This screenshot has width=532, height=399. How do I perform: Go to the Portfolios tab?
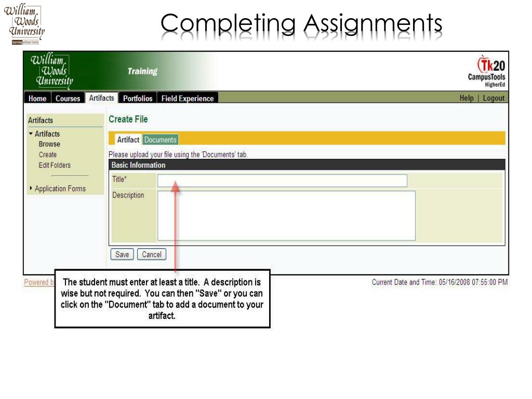coord(137,98)
